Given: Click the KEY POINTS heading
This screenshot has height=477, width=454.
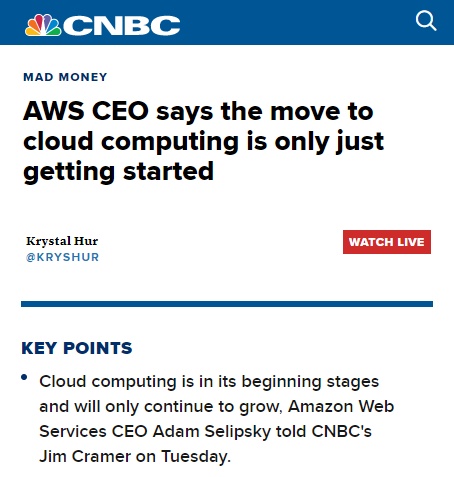Looking at the screenshot, I should 77,348.
